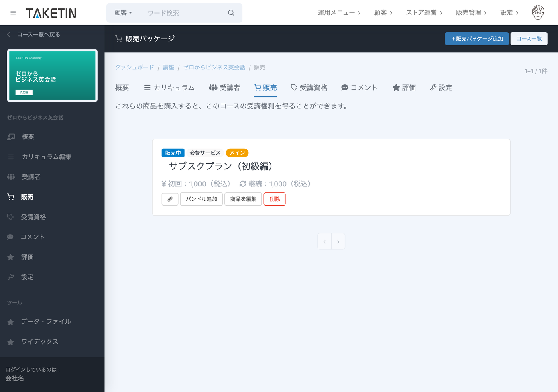
Task: Go to next page arrow in pagination
Action: [x=338, y=241]
